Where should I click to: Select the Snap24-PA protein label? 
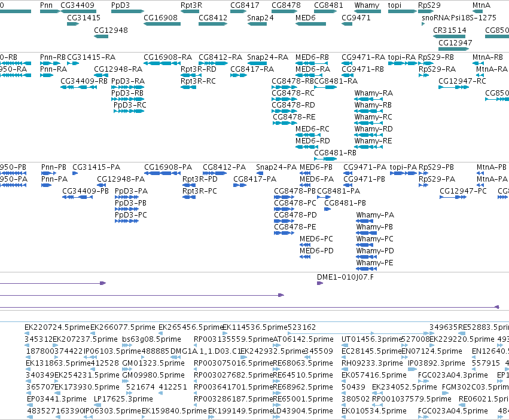pos(276,167)
